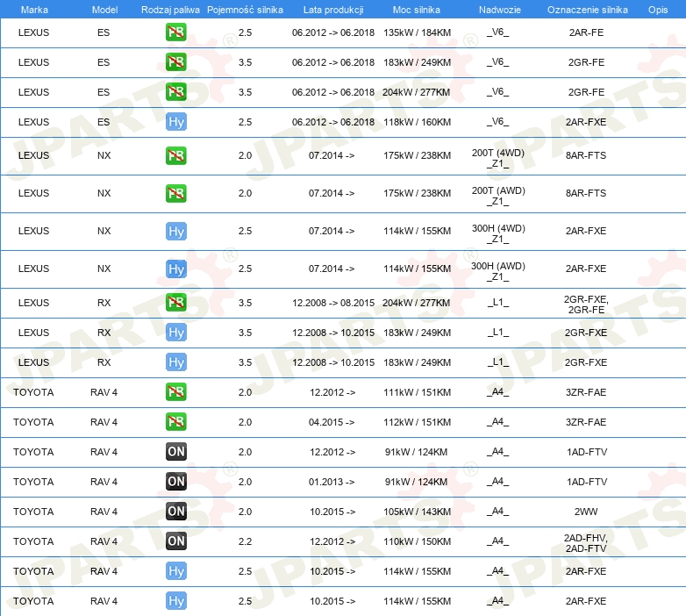Viewport: 686px width, 616px height.
Task: Click ON diesel icon in RAV 4 2.2 row
Action: 175,541
